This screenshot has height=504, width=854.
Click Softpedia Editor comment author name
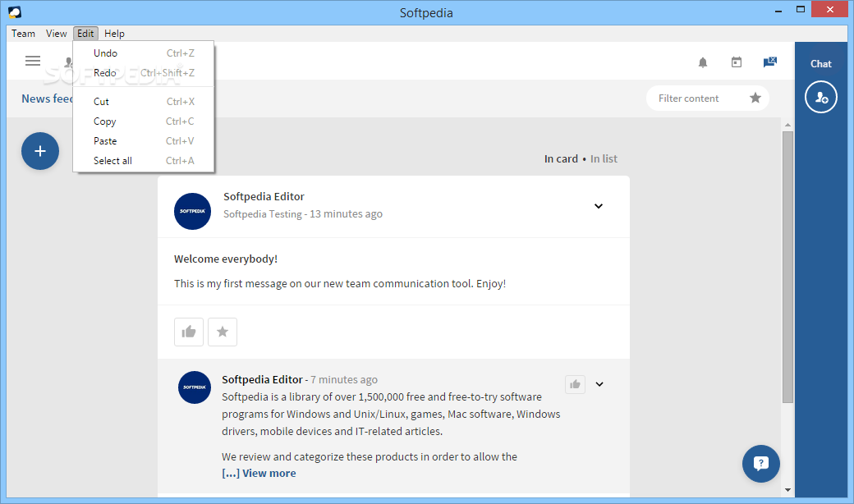click(x=262, y=379)
